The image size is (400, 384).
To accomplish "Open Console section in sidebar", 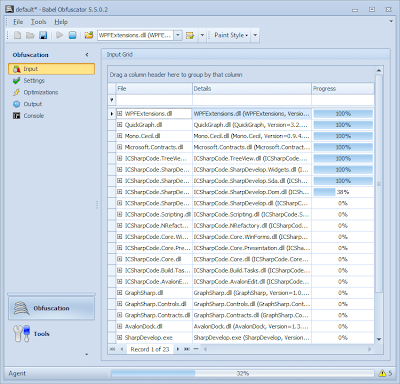I will pyautogui.click(x=51, y=116).
